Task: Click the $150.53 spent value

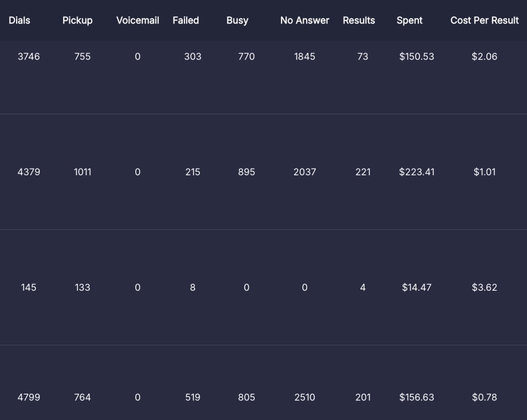Action: tap(416, 57)
